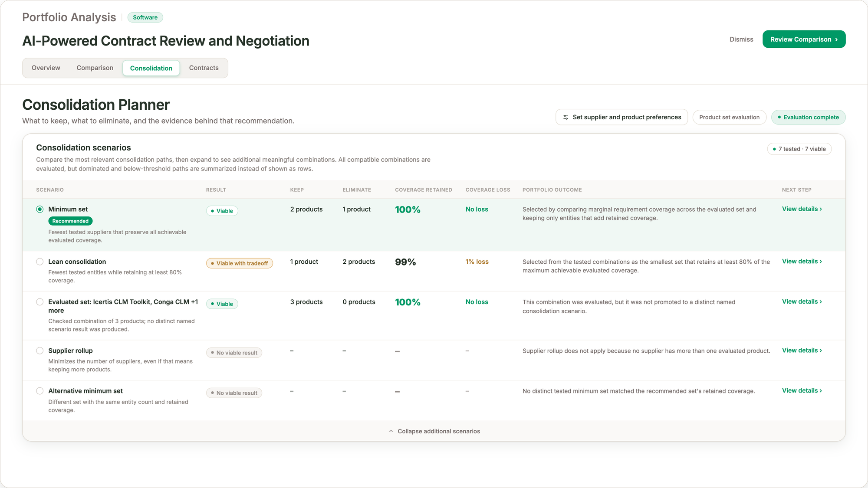Click the Portfolio Analysis breadcrumb title
This screenshot has height=488, width=868.
[69, 17]
